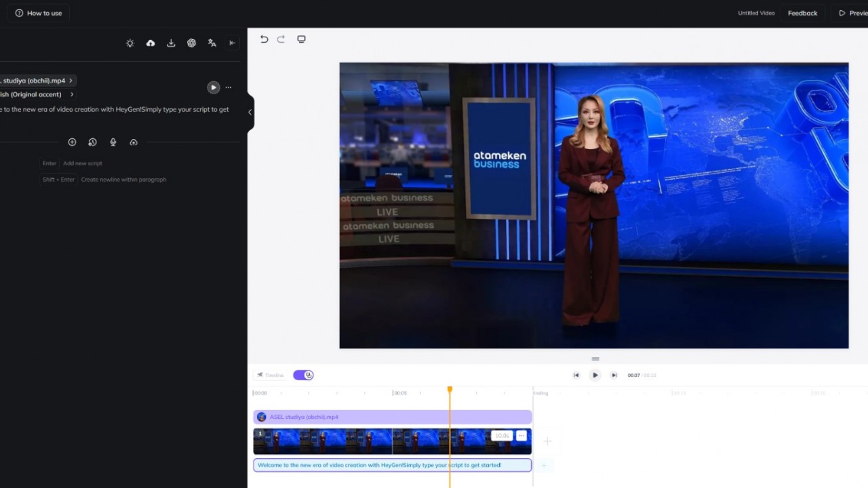
Task: Click the clock history icon under script
Action: 92,142
